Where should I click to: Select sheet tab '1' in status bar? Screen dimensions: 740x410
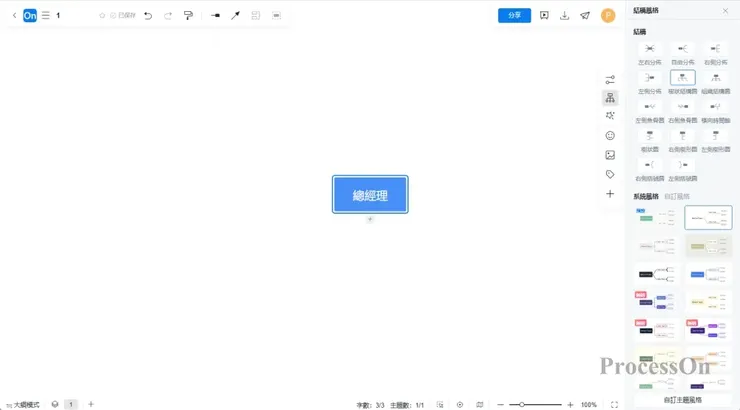[x=71, y=404]
